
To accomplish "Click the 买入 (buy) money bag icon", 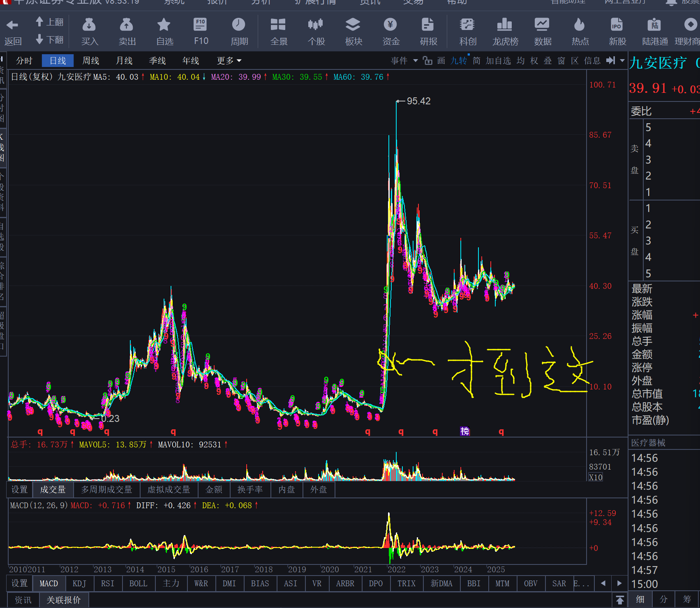I will click(x=89, y=25).
